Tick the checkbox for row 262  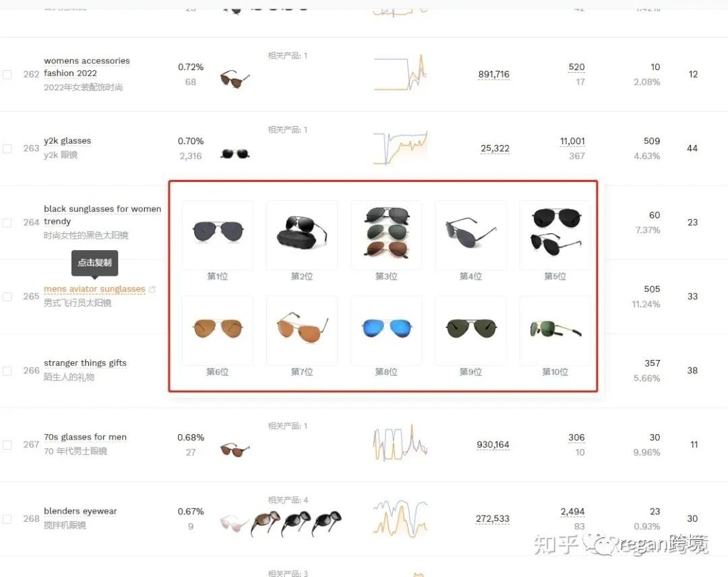[x=7, y=74]
